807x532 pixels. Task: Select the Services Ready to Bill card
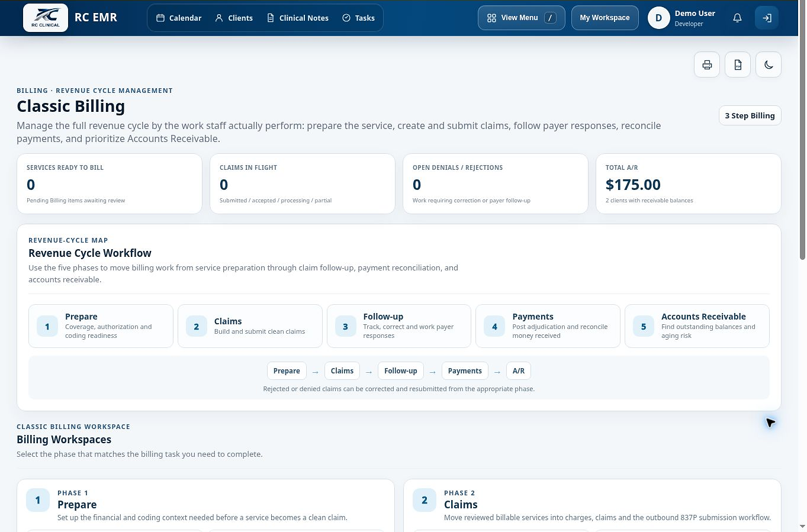tap(110, 183)
